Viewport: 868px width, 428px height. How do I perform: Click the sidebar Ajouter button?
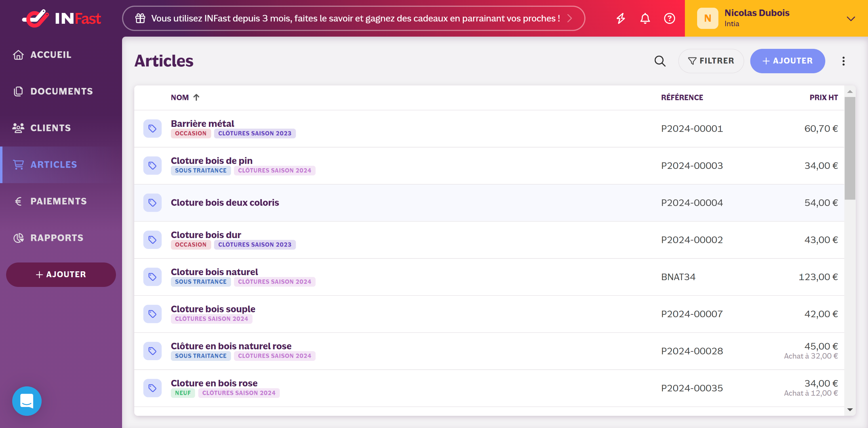pyautogui.click(x=61, y=274)
